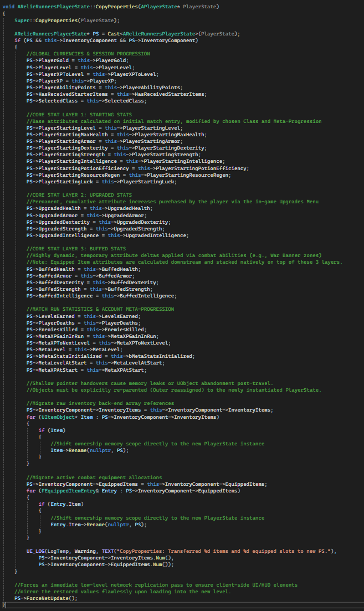Click the comment CORE STAT LAYER 3: BUFFED STATS
Image resolution: width=364 pixels, height=611 pixels.
coord(76,249)
